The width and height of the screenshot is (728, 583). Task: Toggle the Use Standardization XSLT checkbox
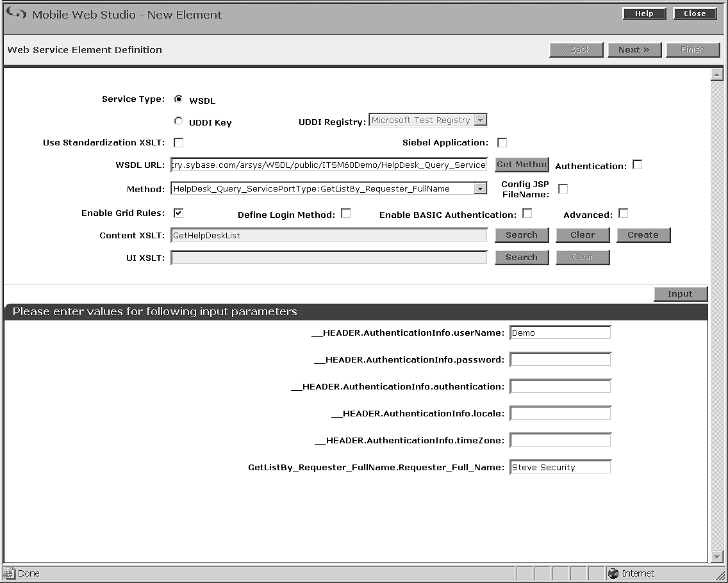(178, 142)
